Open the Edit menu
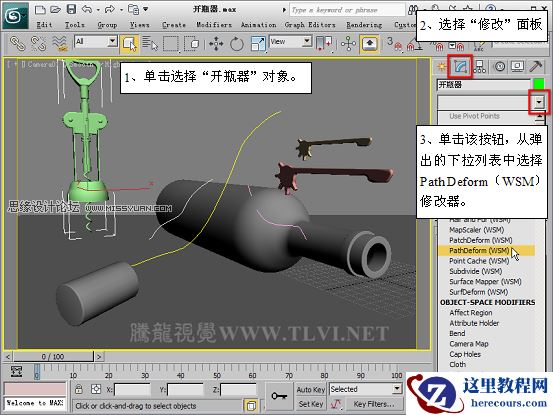The width and height of the screenshot is (553, 415). click(x=44, y=25)
